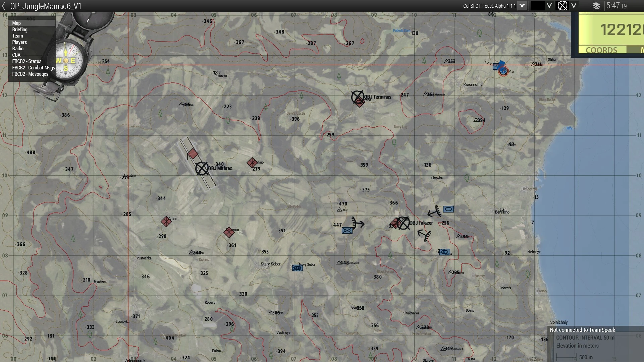The width and height of the screenshot is (644, 362).
Task: Open the map textures layers icon
Action: pyautogui.click(x=596, y=6)
